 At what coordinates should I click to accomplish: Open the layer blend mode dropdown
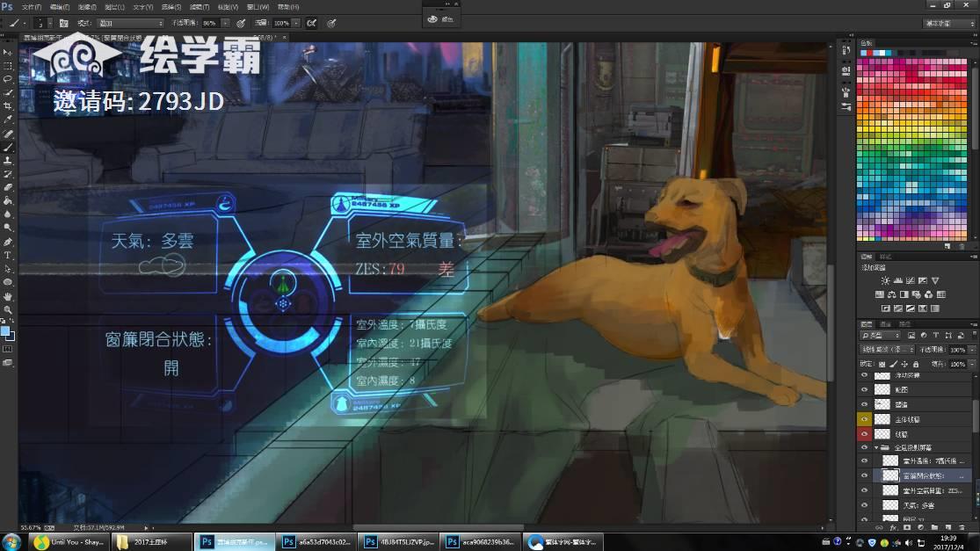click(x=888, y=349)
